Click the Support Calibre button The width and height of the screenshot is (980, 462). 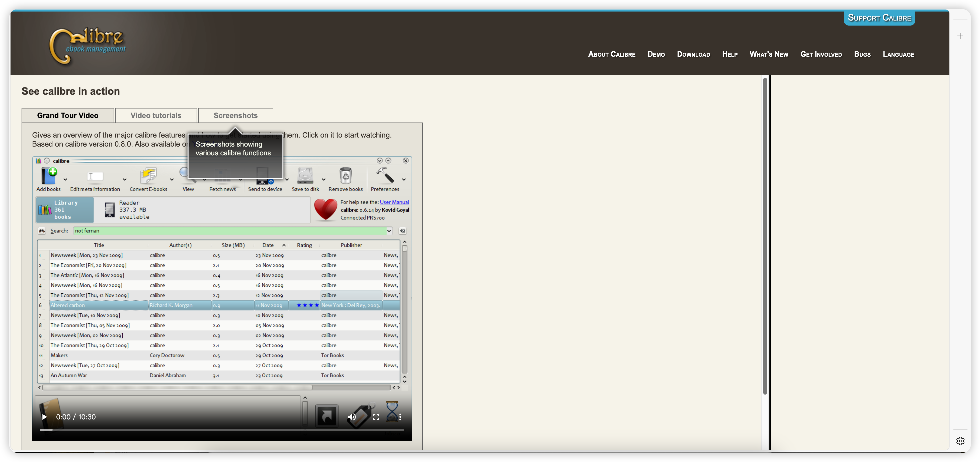pos(879,18)
